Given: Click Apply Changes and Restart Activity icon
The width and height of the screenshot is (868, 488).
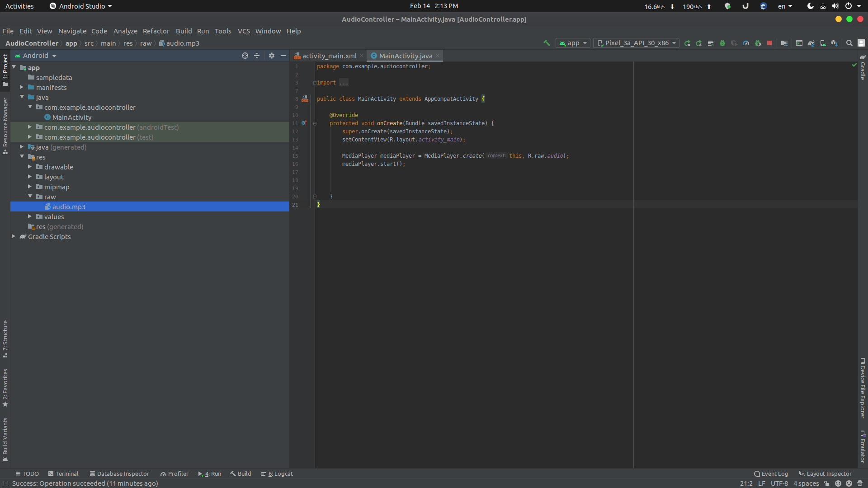Looking at the screenshot, I should (x=699, y=43).
